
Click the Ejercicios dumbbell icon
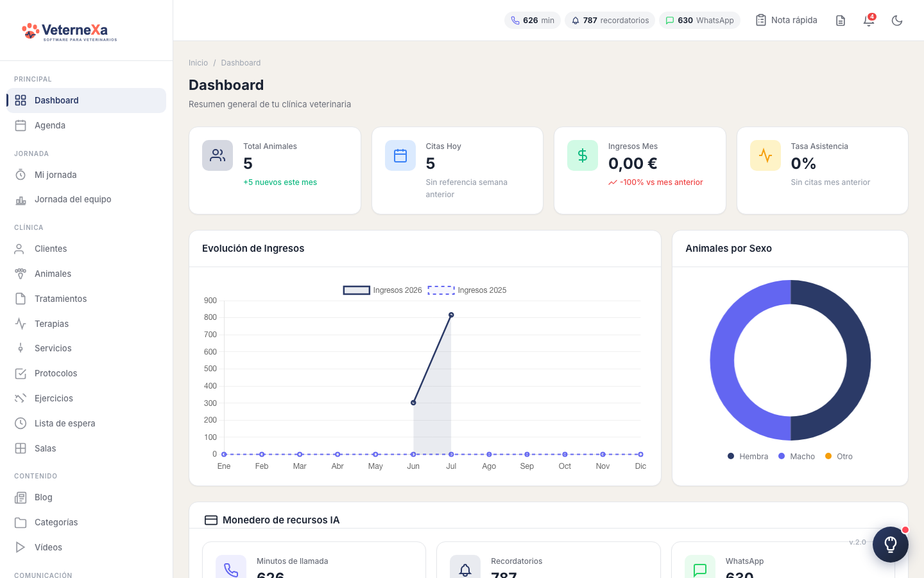(21, 398)
